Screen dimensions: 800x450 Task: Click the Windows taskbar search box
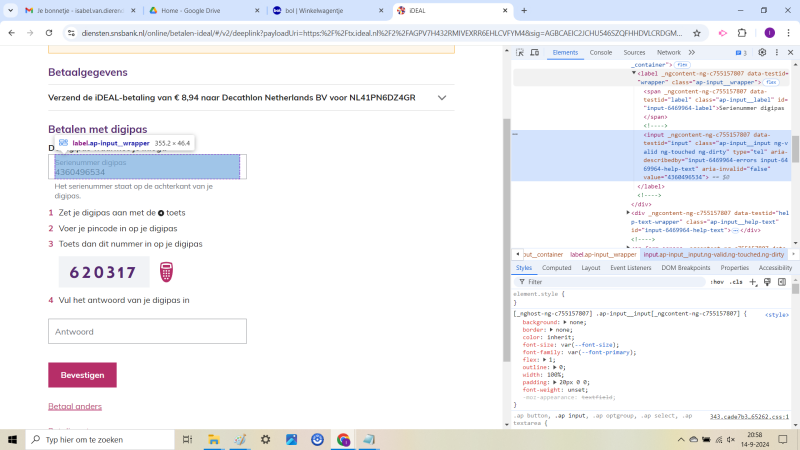(100, 439)
